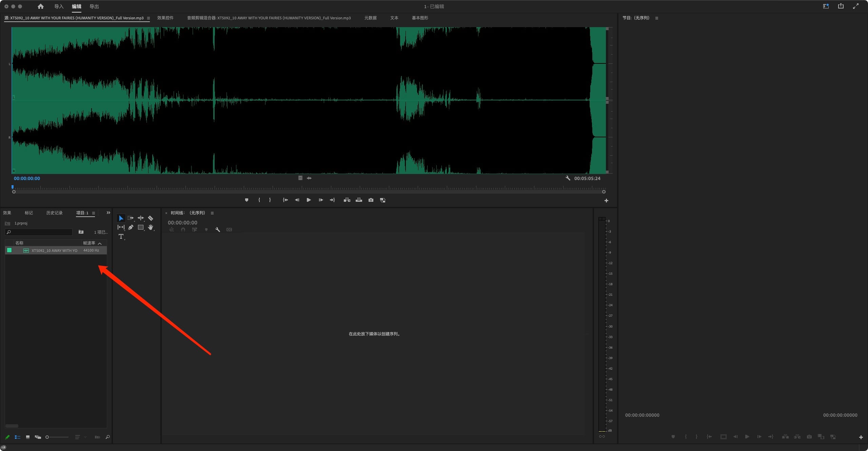The width and height of the screenshot is (868, 451).
Task: Select the Ripple Edit tool
Action: (x=140, y=218)
